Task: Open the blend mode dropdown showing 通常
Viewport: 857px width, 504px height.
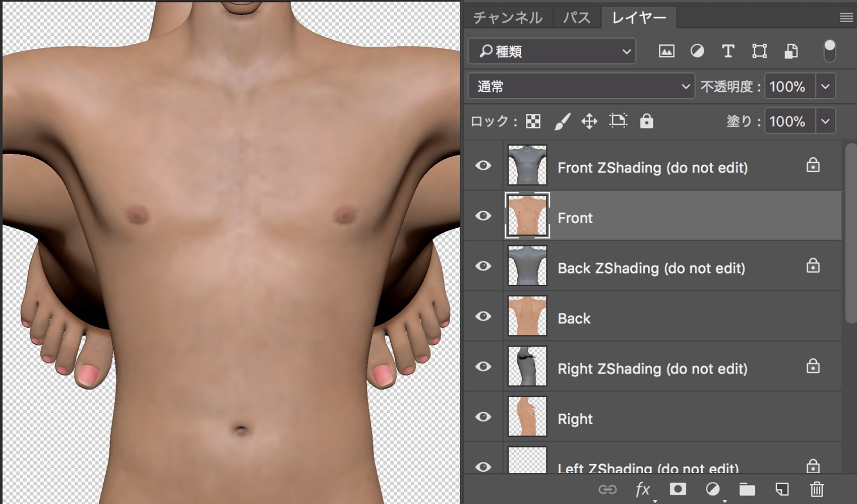Action: point(581,86)
